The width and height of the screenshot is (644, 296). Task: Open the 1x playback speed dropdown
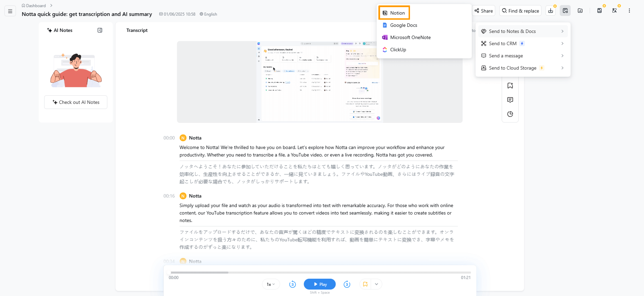tap(271, 284)
